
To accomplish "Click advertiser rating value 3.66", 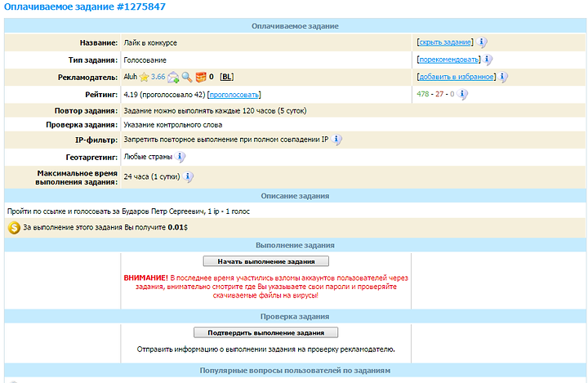I will coord(158,77).
